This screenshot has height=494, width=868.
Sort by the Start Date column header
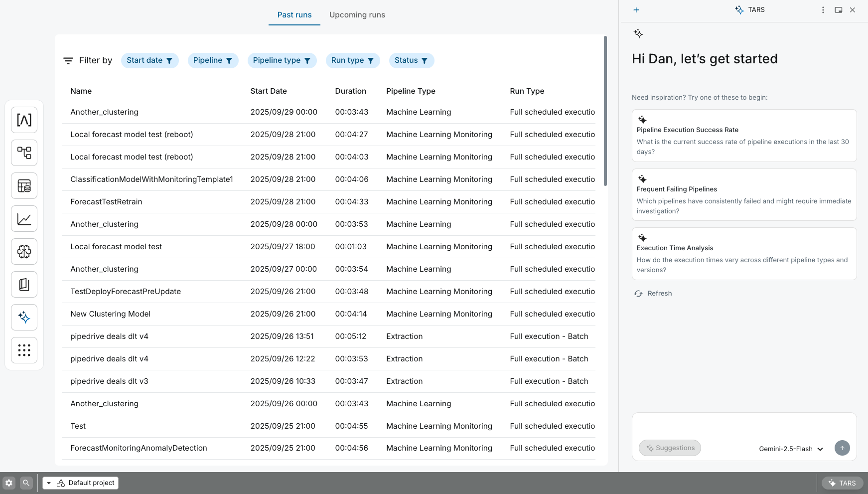(269, 91)
